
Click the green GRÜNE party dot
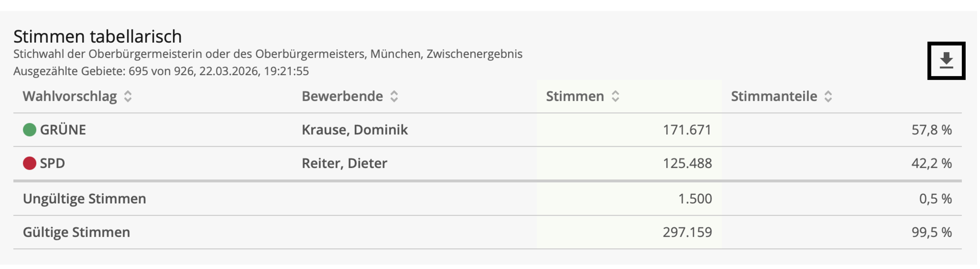(x=29, y=130)
